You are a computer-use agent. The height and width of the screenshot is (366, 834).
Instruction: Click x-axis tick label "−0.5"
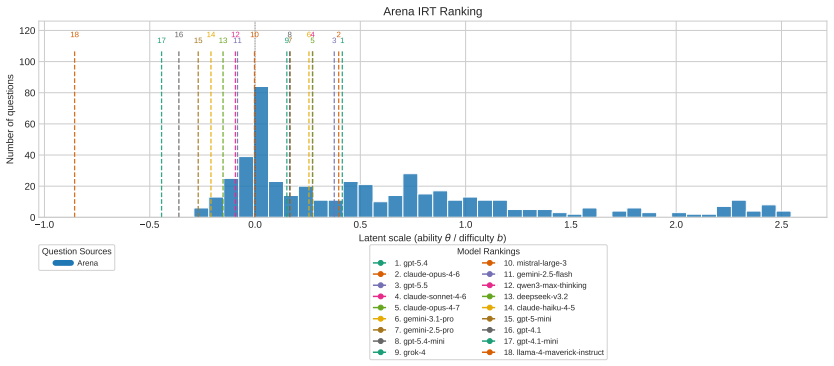(149, 225)
